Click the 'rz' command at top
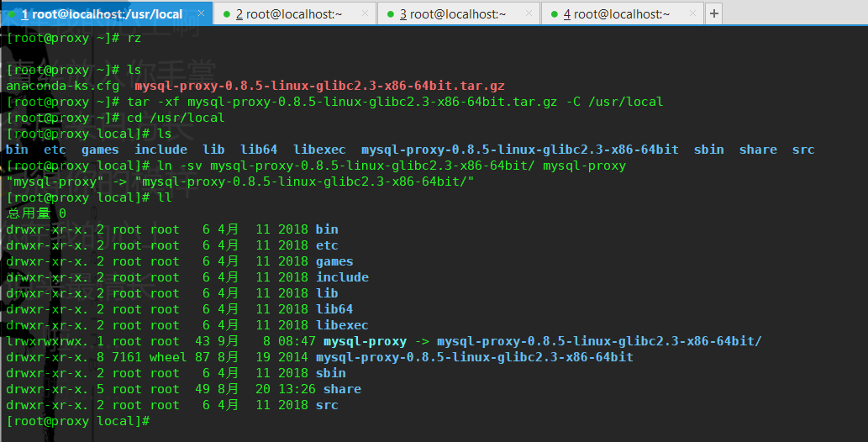This screenshot has width=868, height=442. [134, 38]
